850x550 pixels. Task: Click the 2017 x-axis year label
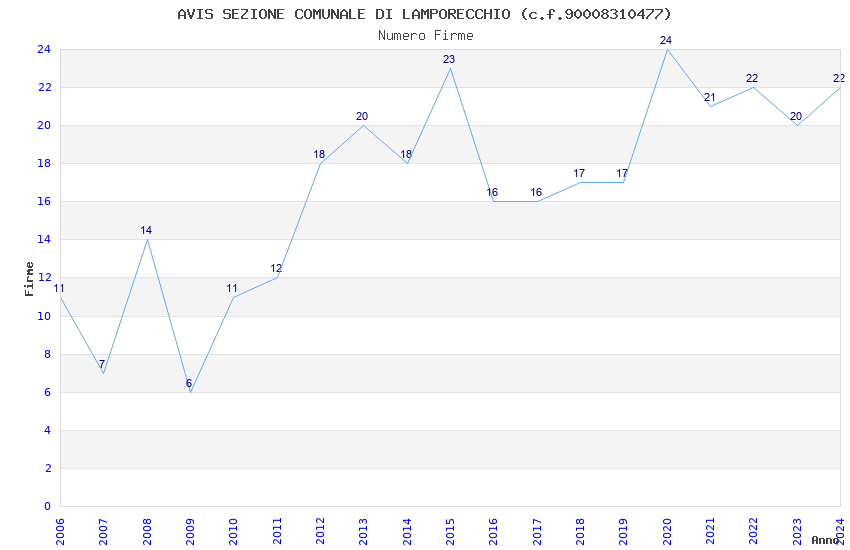(537, 532)
